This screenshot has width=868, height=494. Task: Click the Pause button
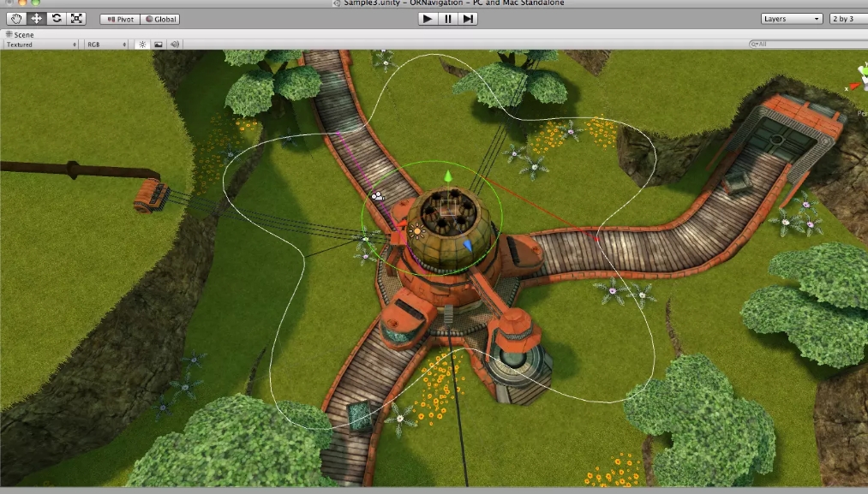click(x=447, y=18)
